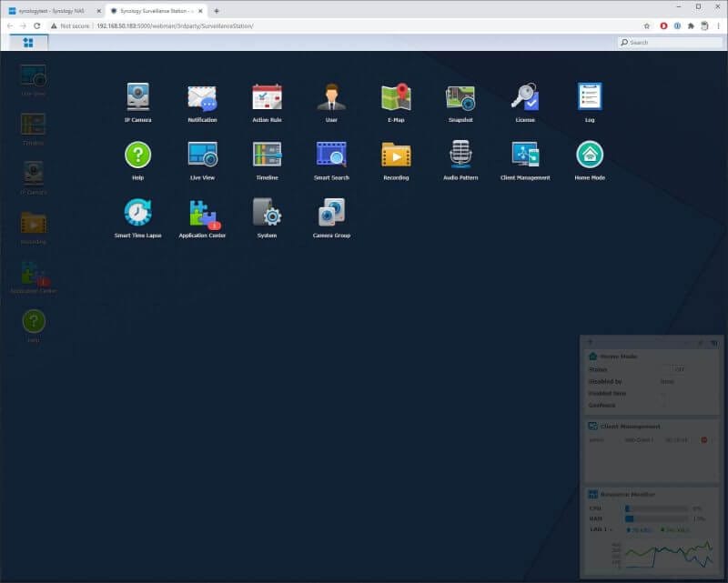This screenshot has height=583, width=728.
Task: Open the main menu in the top-left corner
Action: click(30, 42)
